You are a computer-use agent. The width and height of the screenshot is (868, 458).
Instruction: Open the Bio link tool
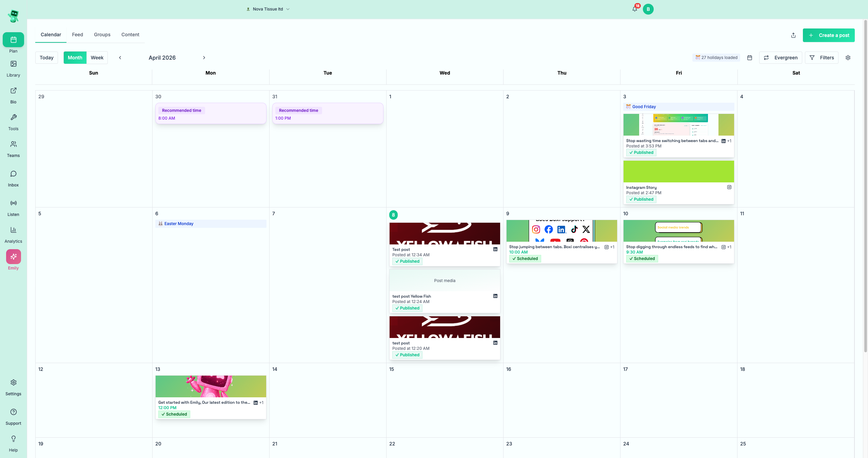13,91
